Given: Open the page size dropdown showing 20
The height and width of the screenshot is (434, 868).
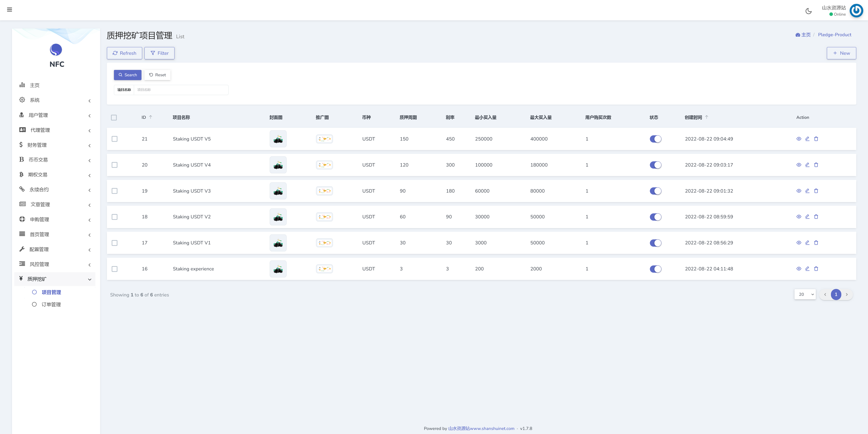Looking at the screenshot, I should (x=805, y=294).
